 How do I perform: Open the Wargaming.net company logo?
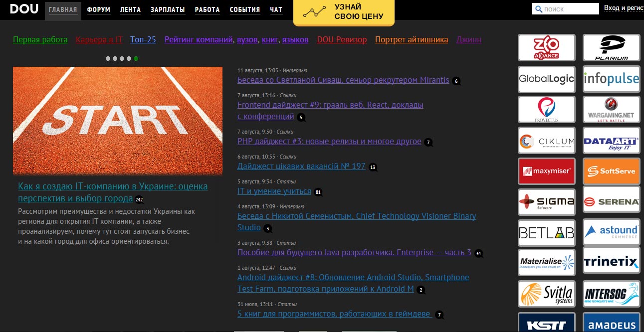612,110
